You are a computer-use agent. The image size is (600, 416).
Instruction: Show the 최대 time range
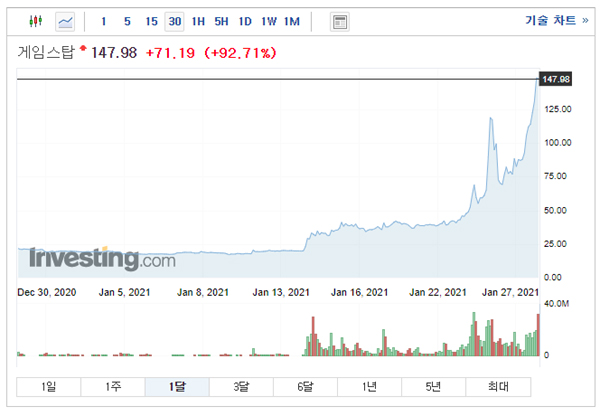pos(497,387)
